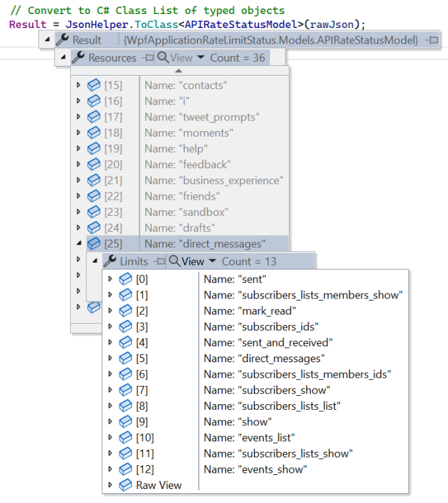The height and width of the screenshot is (503, 448).
Task: Select value Name: "subscribers_lists_list"
Action: click(272, 406)
